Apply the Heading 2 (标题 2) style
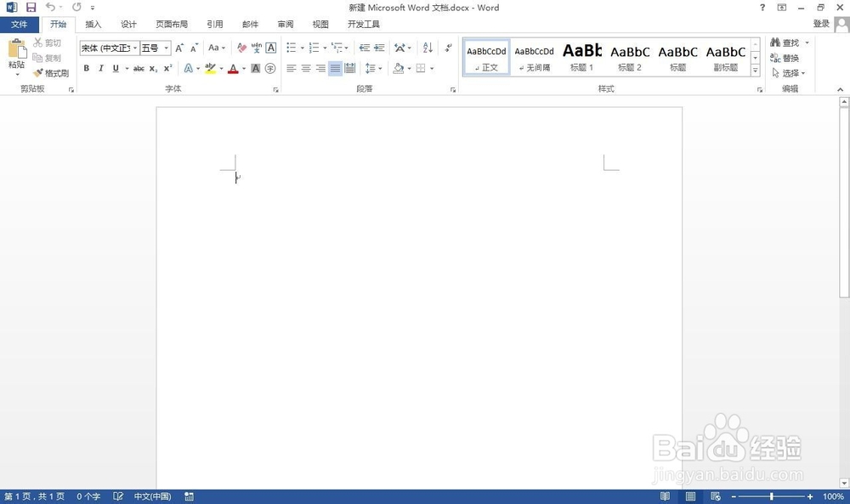The width and height of the screenshot is (850, 504). point(630,57)
